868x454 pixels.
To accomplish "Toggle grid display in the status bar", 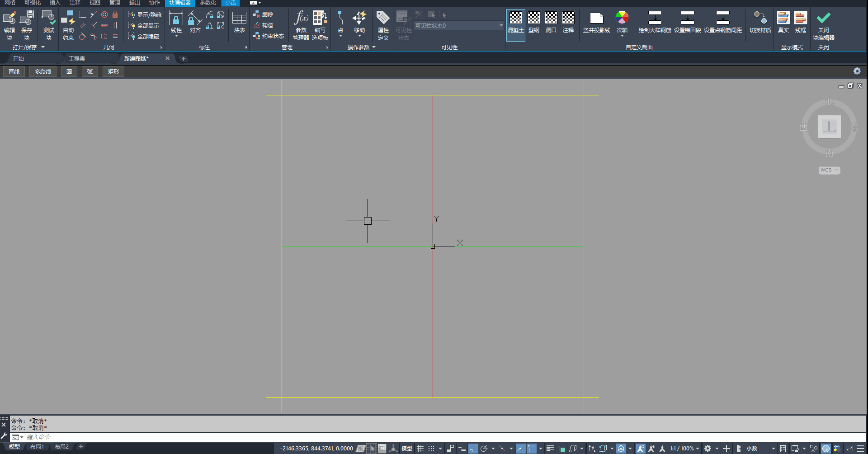I will (x=420, y=449).
